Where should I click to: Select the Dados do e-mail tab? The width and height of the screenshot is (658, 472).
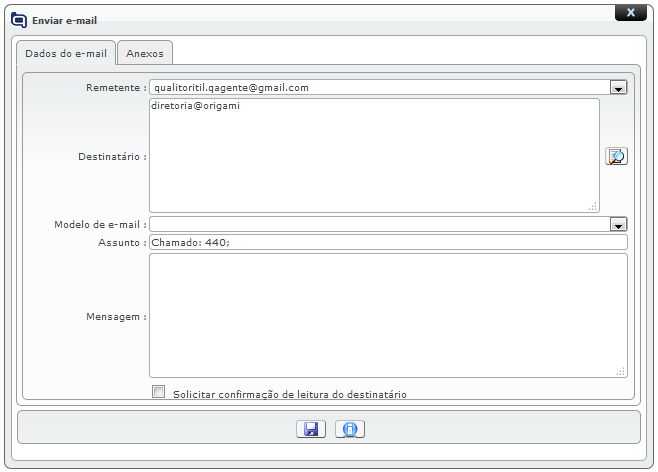point(64,53)
